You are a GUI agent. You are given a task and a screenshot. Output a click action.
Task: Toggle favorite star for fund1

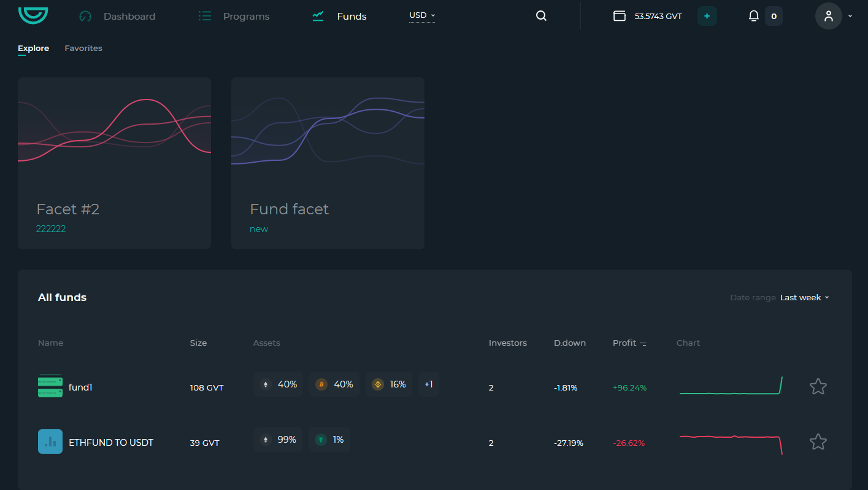click(818, 386)
